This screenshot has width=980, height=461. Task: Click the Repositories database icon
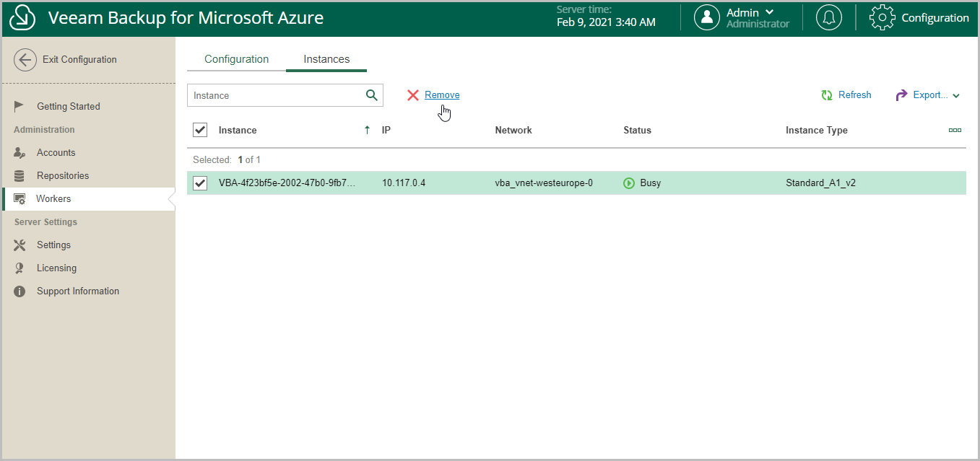[20, 175]
